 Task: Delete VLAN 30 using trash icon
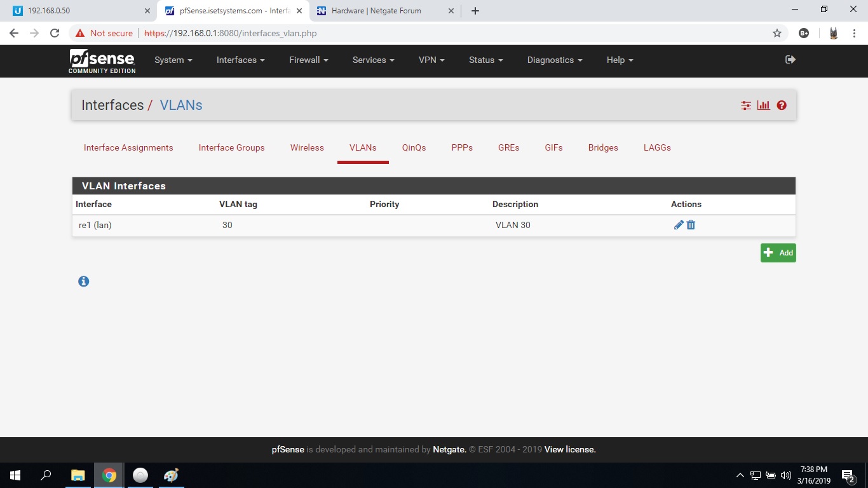tap(691, 225)
